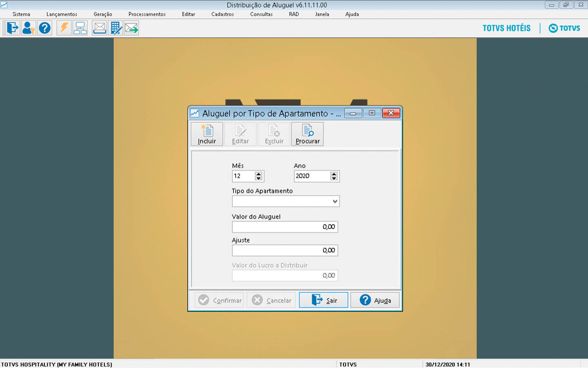Click the exit door icon in main toolbar
Image resolution: width=588 pixels, height=368 pixels.
click(x=13, y=28)
